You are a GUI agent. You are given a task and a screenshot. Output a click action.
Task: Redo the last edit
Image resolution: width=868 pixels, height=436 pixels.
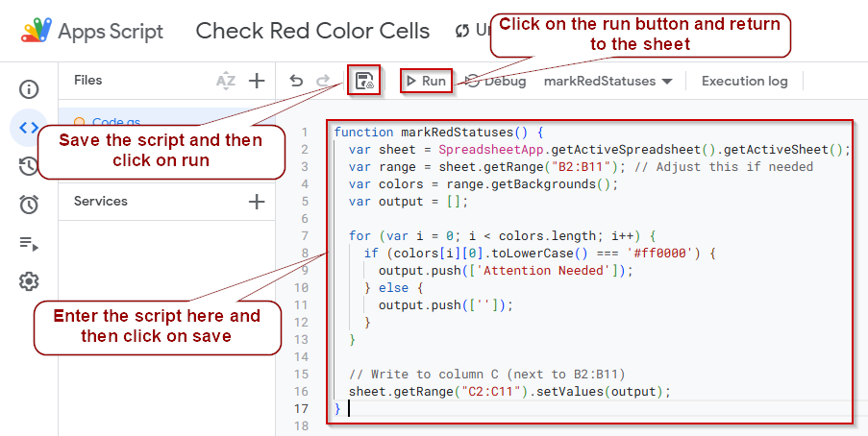click(x=323, y=81)
